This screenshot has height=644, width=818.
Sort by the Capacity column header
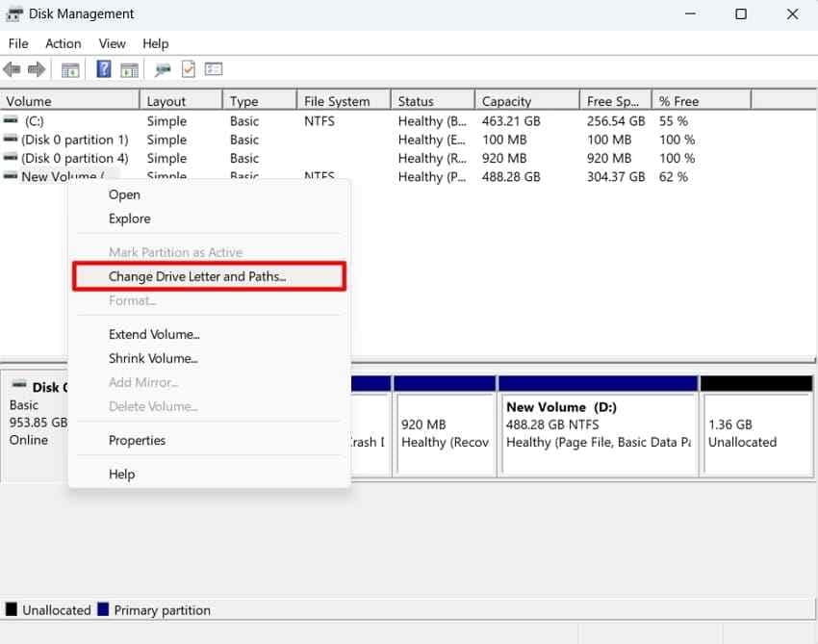[x=527, y=101]
